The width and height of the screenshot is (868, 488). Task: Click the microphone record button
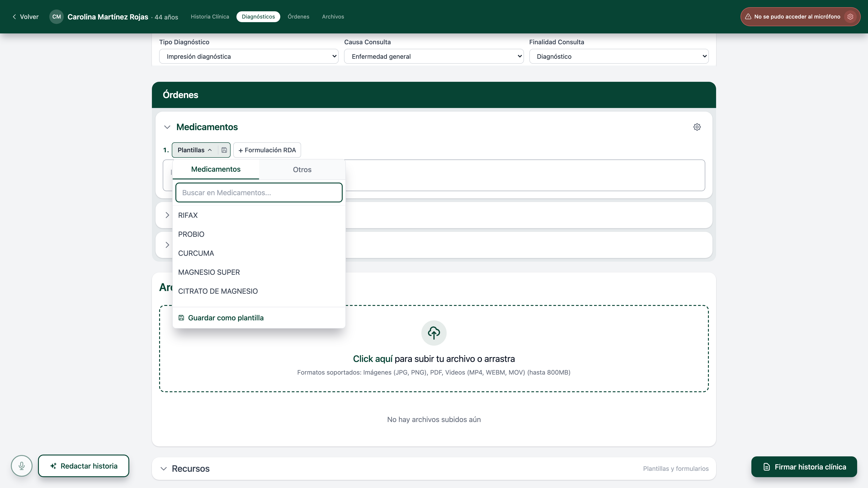[x=21, y=466]
